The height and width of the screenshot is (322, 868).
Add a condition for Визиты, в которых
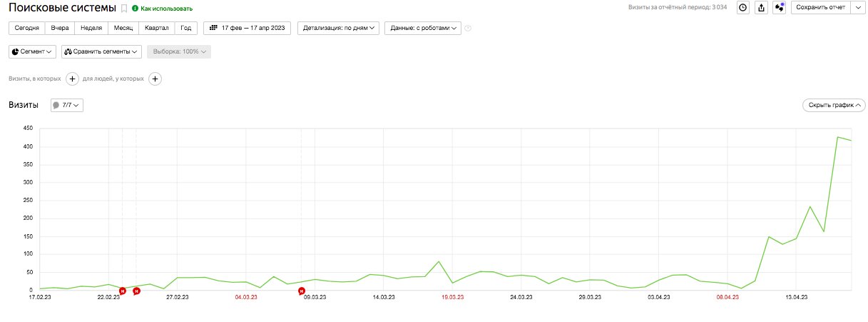[72, 79]
